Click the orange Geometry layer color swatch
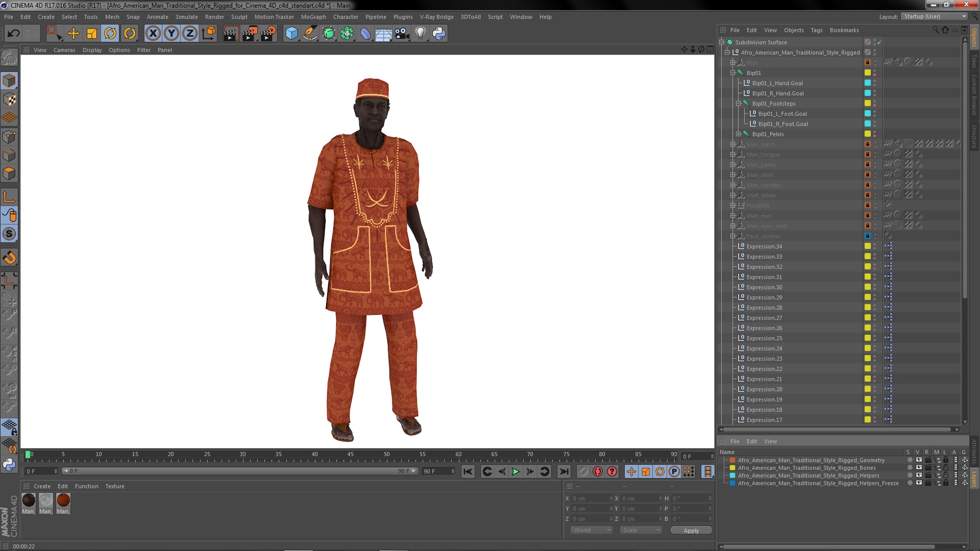Image resolution: width=980 pixels, height=551 pixels. pyautogui.click(x=732, y=460)
